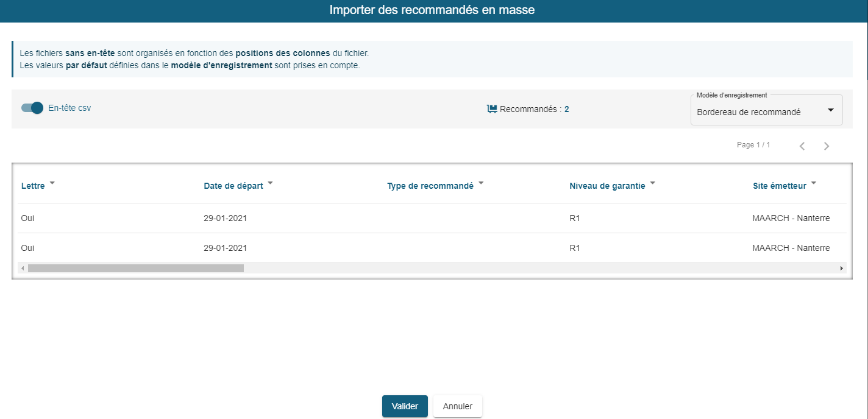Click the scrollbar right arrow

(842, 268)
